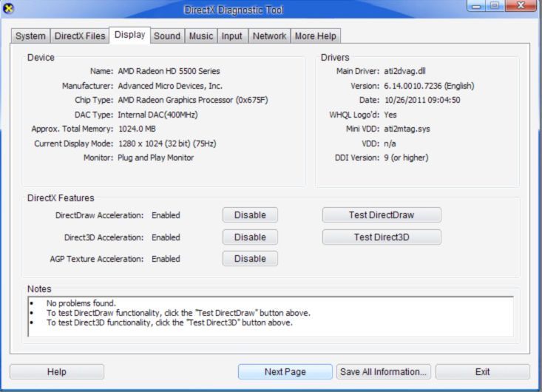
Task: Click main driver value 'ati2dvag.dll'
Action: (404, 71)
